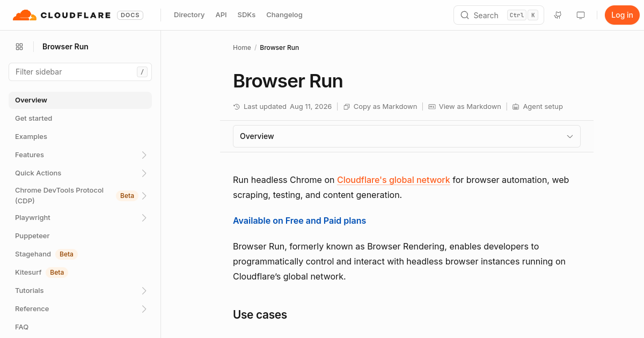
Task: Toggle the theme monitor icon
Action: tap(581, 15)
